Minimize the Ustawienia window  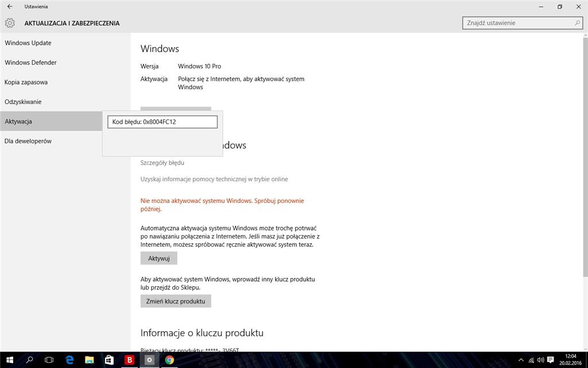coord(541,7)
